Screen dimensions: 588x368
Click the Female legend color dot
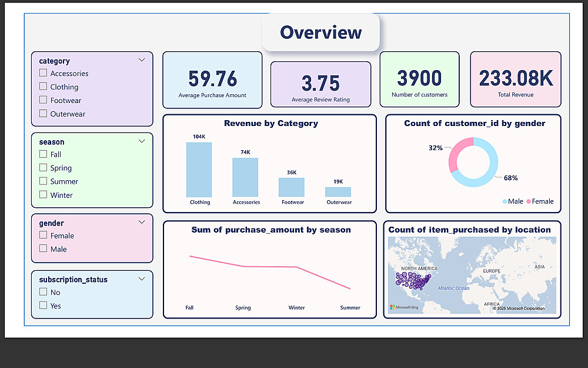[x=529, y=201]
